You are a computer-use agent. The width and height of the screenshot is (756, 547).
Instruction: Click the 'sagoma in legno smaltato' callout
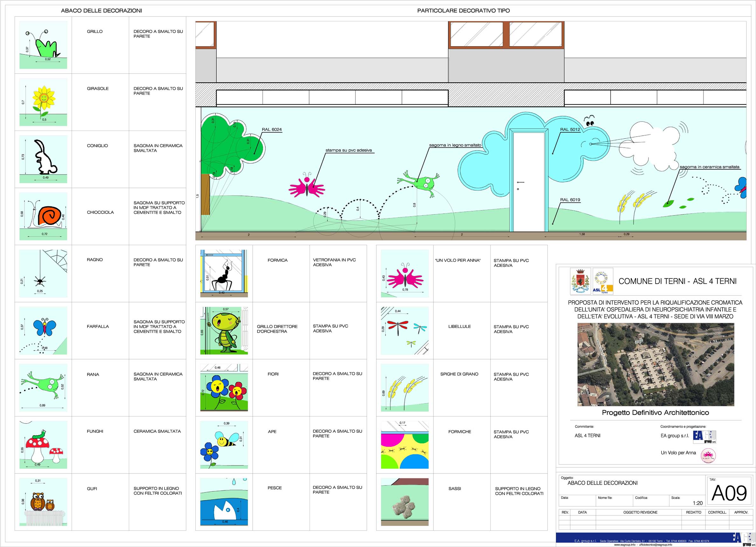(455, 145)
